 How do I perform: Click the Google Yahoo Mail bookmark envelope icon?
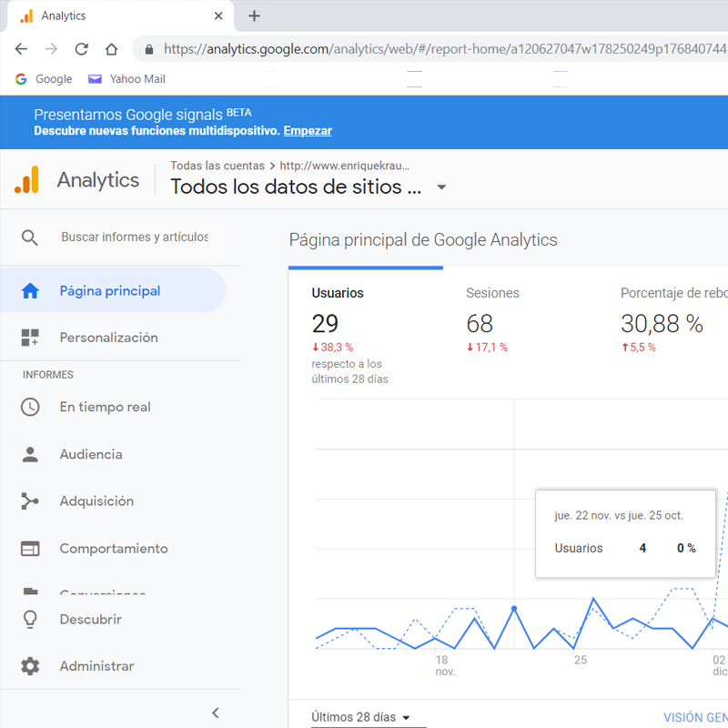pyautogui.click(x=95, y=79)
